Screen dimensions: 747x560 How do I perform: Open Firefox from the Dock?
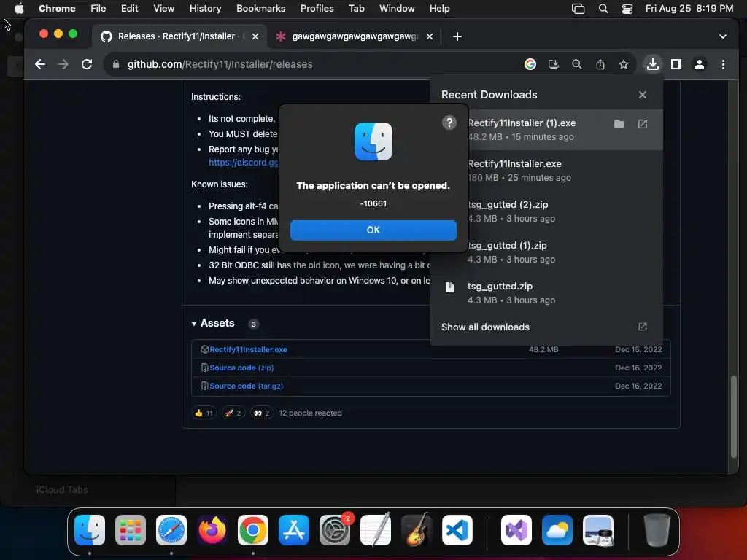[212, 530]
